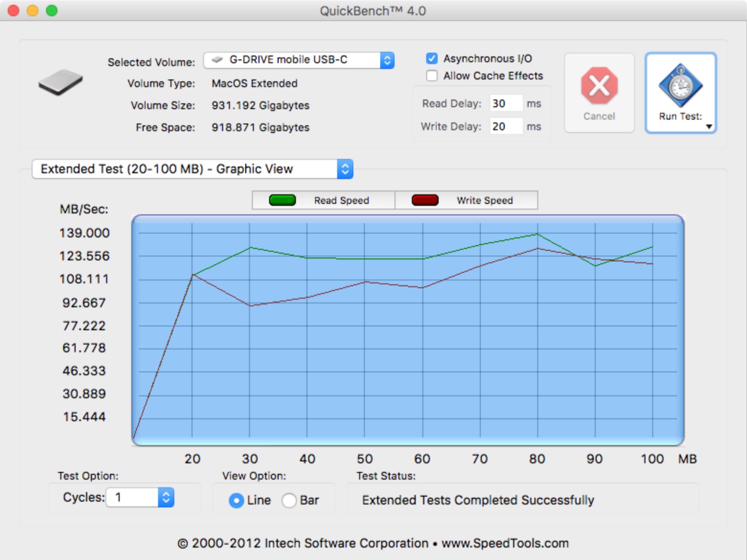
Task: Open the Selected Volume dropdown
Action: coord(387,60)
